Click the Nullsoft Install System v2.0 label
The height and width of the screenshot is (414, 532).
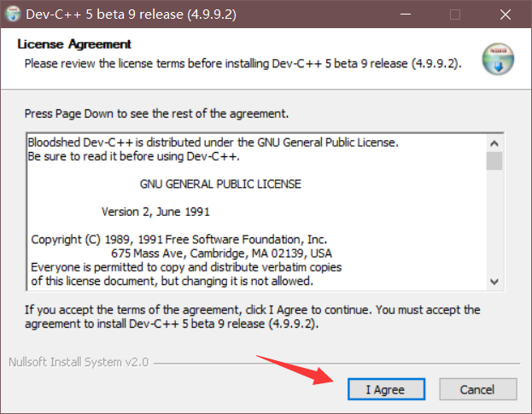pyautogui.click(x=79, y=362)
